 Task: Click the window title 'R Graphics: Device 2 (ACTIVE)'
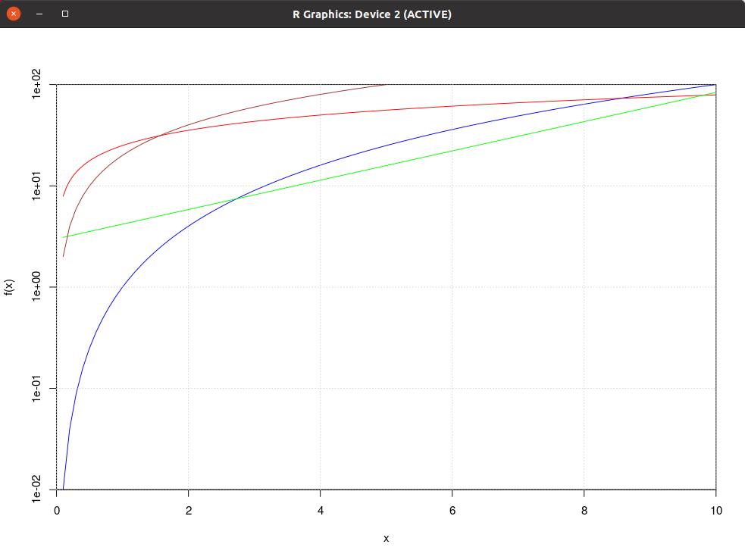(372, 14)
